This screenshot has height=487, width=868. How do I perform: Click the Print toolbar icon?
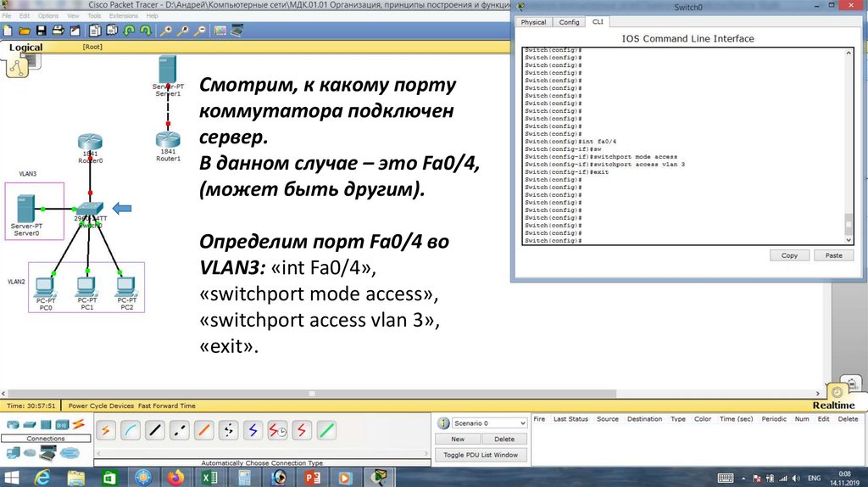tap(58, 31)
